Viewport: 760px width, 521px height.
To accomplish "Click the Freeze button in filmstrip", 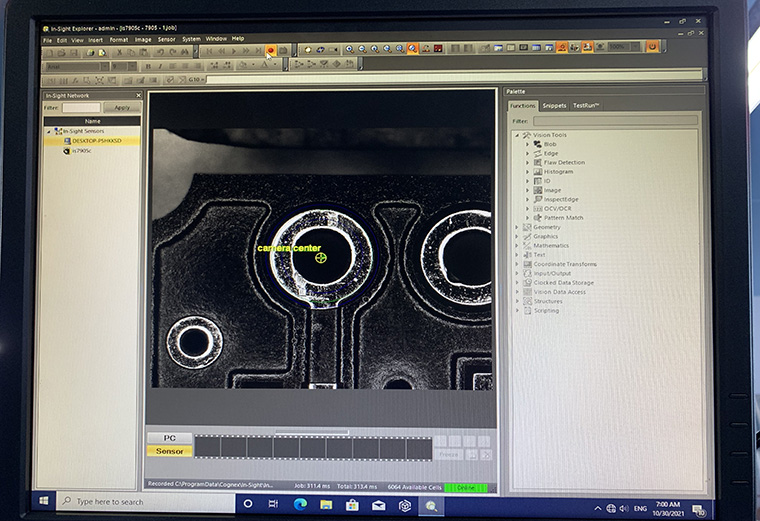I will (x=448, y=455).
